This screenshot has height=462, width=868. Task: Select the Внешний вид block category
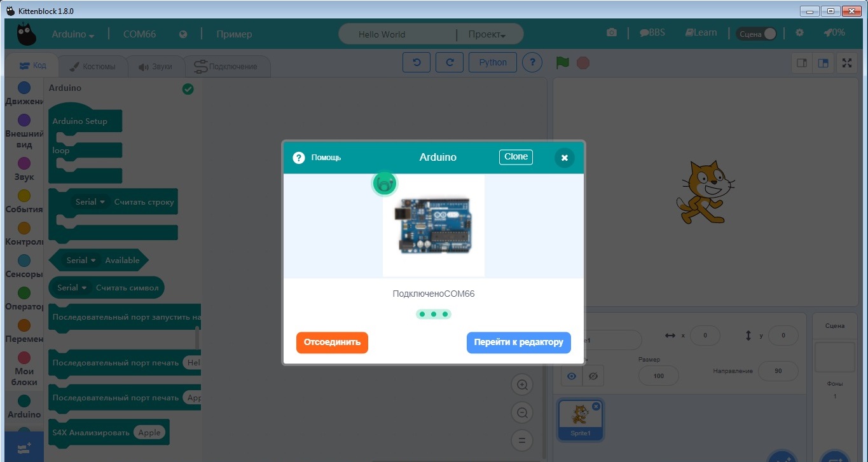pyautogui.click(x=24, y=131)
